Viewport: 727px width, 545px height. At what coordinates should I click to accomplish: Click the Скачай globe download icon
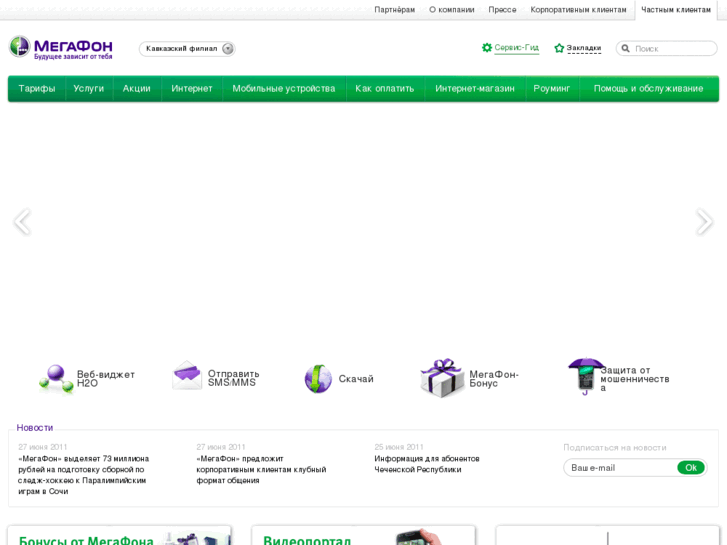pyautogui.click(x=318, y=378)
